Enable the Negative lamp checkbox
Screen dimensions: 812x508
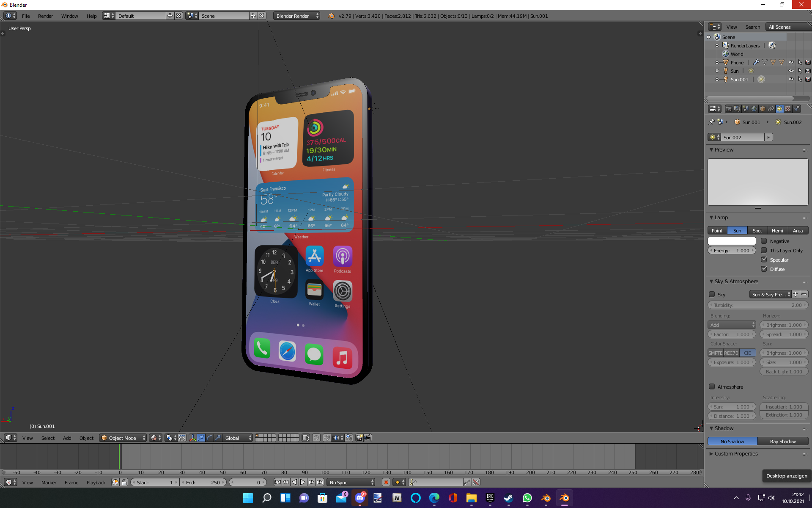pyautogui.click(x=764, y=241)
